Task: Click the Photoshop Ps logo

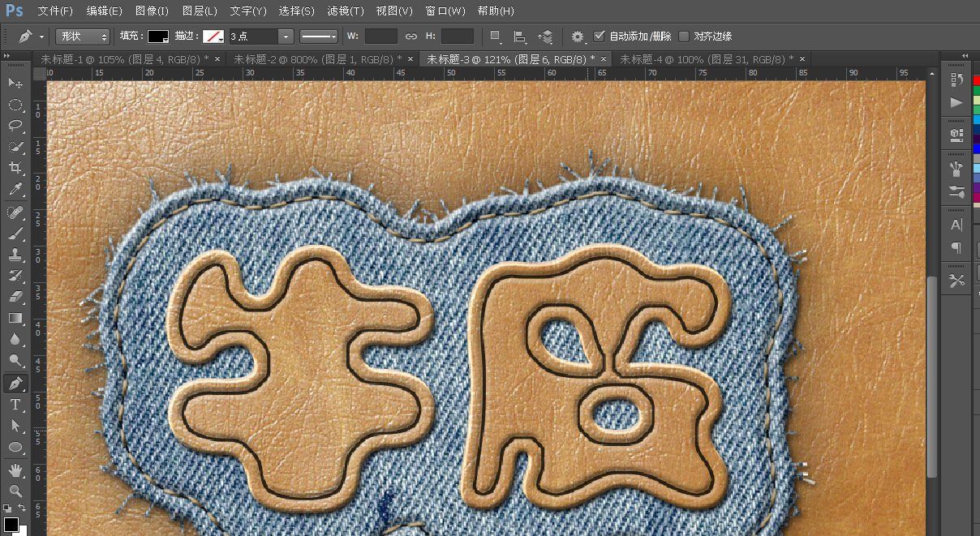Action: tap(15, 11)
